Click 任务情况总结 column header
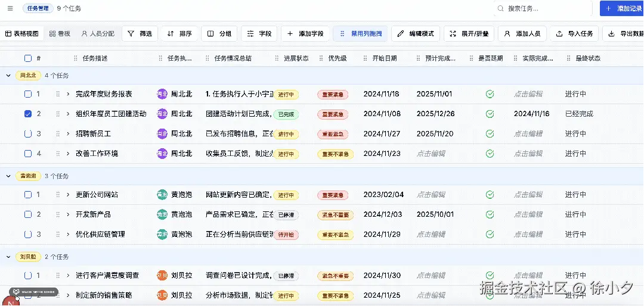644x306 pixels. pos(233,58)
